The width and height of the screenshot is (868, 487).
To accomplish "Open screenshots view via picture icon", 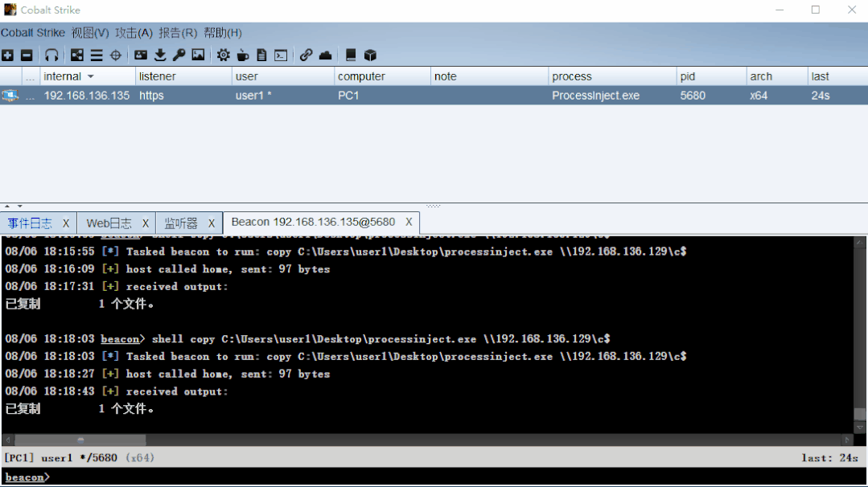I will pos(198,55).
